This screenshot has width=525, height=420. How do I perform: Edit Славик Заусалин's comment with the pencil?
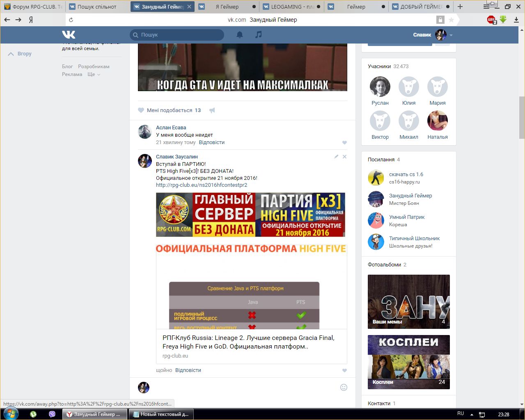tap(336, 156)
